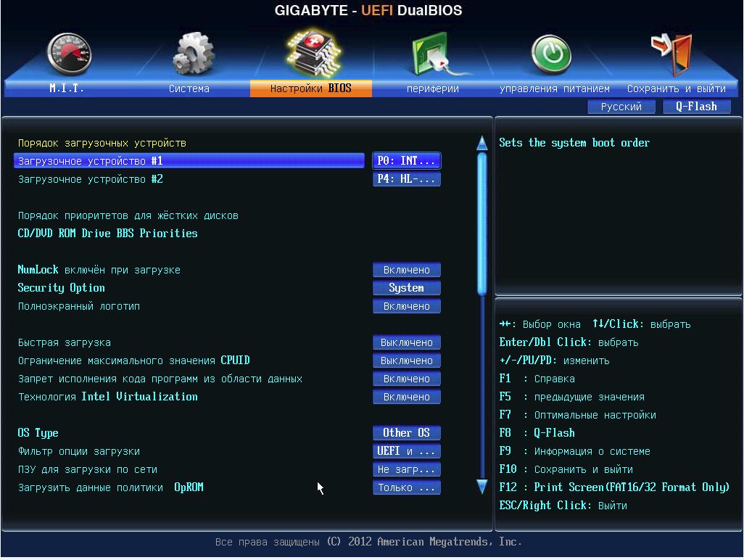Select Загрузочное устройство #1 row
Image resolution: width=744 pixels, height=560 pixels.
coord(189,161)
